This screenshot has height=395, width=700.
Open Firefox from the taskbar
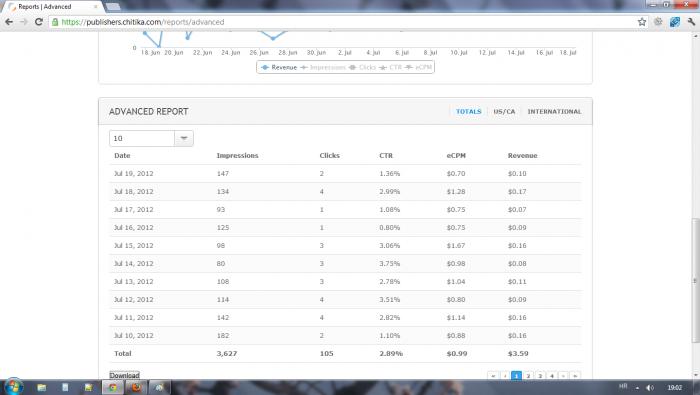click(x=136, y=387)
